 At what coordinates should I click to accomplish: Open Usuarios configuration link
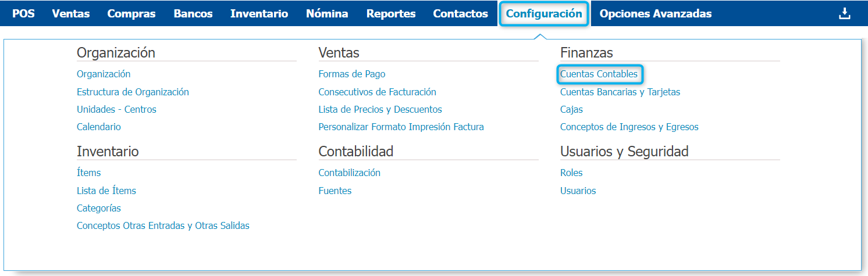point(578,191)
